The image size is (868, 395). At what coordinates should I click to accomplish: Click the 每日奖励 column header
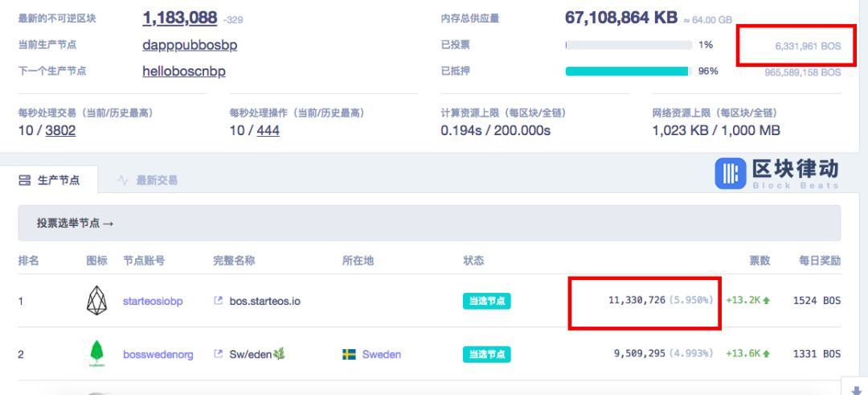820,261
